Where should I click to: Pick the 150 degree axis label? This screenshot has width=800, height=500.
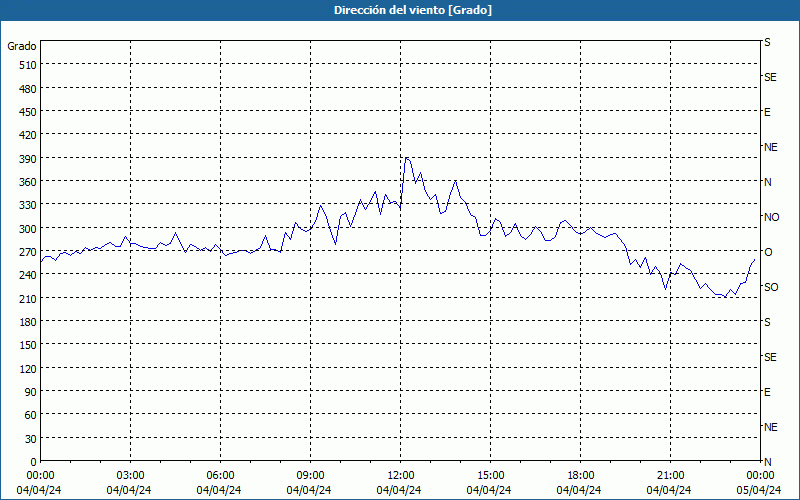[28, 345]
